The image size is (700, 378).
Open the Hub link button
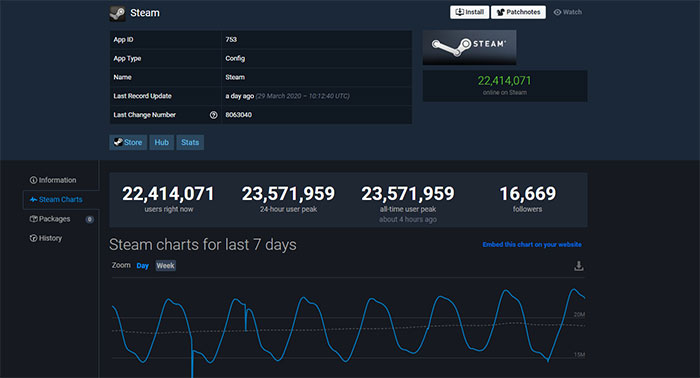[x=162, y=142]
